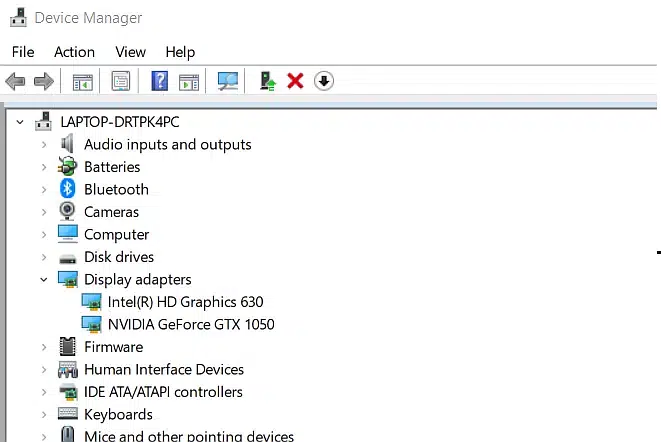Open the Action menu

(x=74, y=52)
